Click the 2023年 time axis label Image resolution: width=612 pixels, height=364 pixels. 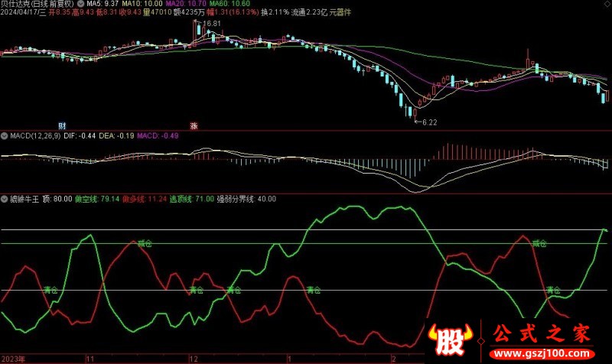click(x=13, y=359)
